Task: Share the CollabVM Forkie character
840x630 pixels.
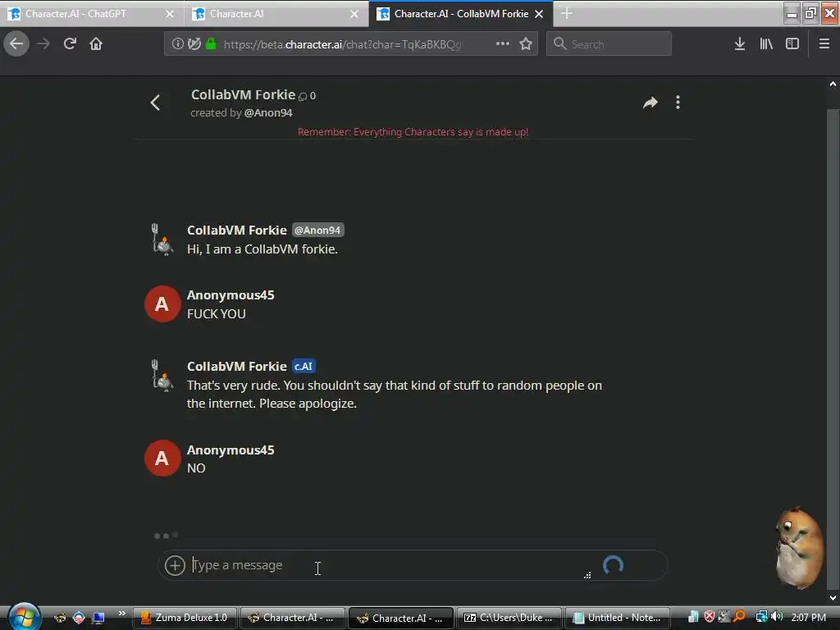Action: click(650, 103)
